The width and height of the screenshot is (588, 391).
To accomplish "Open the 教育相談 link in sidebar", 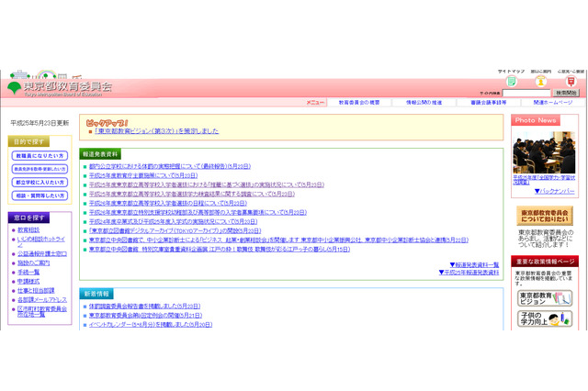I will click(x=28, y=229).
